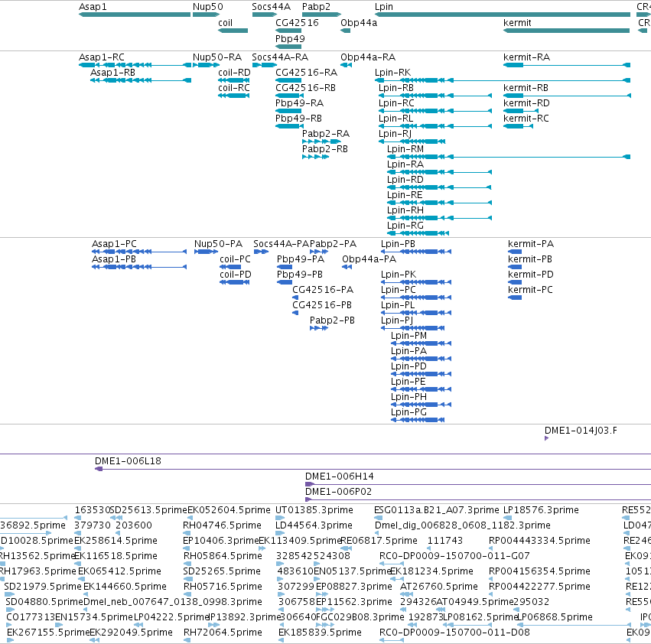651x644 pixels.
Task: Click the CG42516 gene label
Action: coord(297,23)
